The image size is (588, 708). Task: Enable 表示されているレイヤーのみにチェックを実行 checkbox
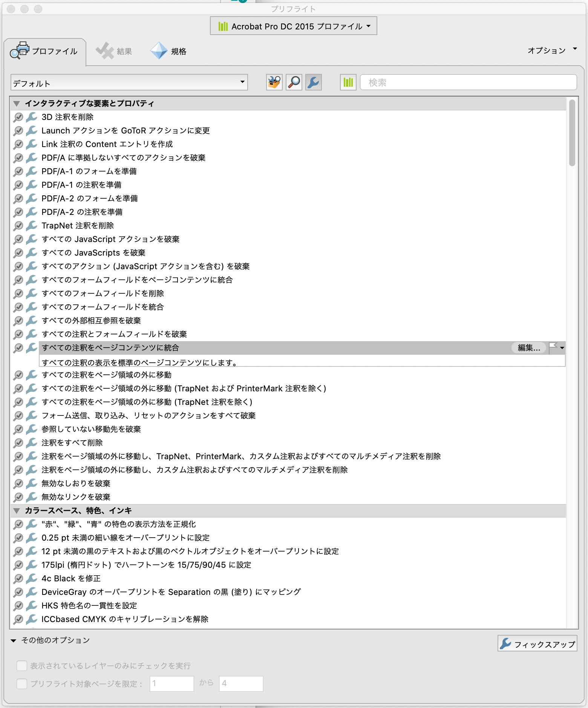(22, 666)
